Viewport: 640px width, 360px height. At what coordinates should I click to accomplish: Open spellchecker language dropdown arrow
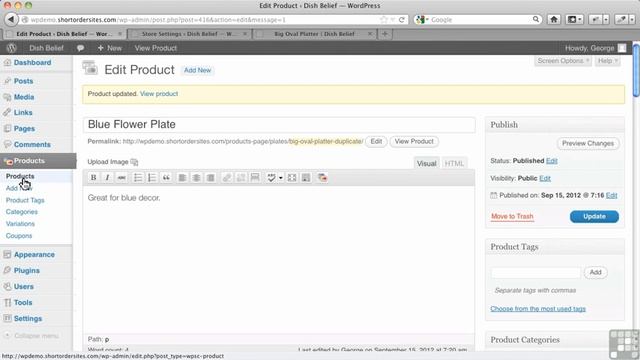coord(280,178)
